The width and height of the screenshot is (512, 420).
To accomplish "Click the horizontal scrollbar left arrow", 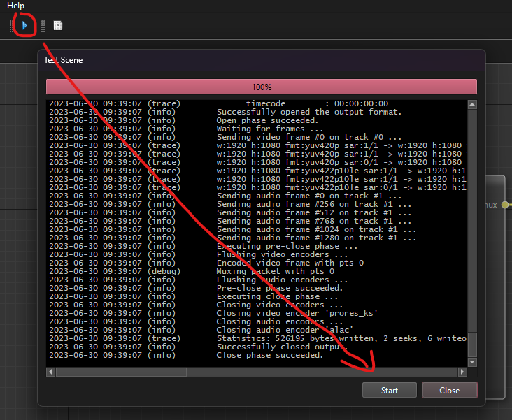I will tap(51, 372).
